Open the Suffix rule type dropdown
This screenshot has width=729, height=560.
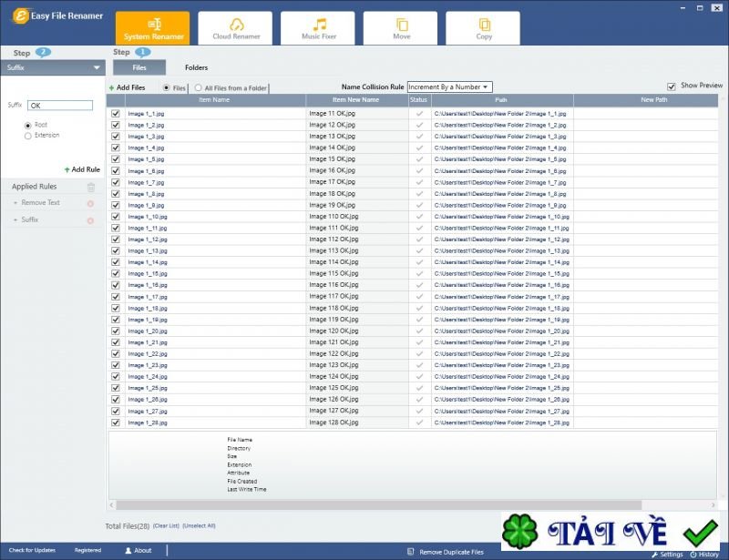coord(53,67)
